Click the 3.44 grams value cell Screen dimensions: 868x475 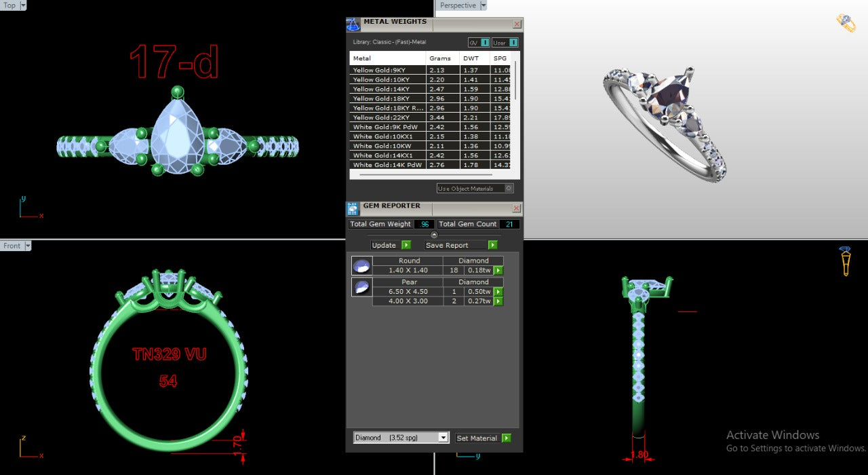tap(443, 117)
